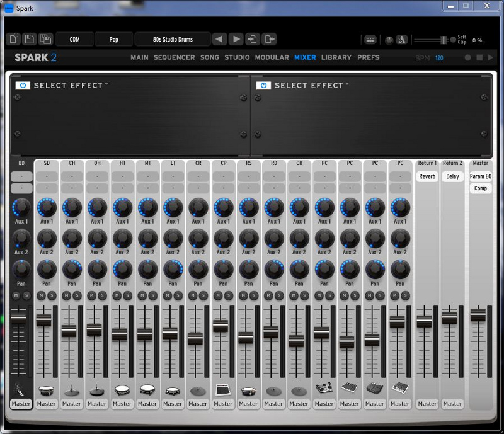Go to the next preset with right arrow
This screenshot has width=504, height=434.
click(236, 39)
